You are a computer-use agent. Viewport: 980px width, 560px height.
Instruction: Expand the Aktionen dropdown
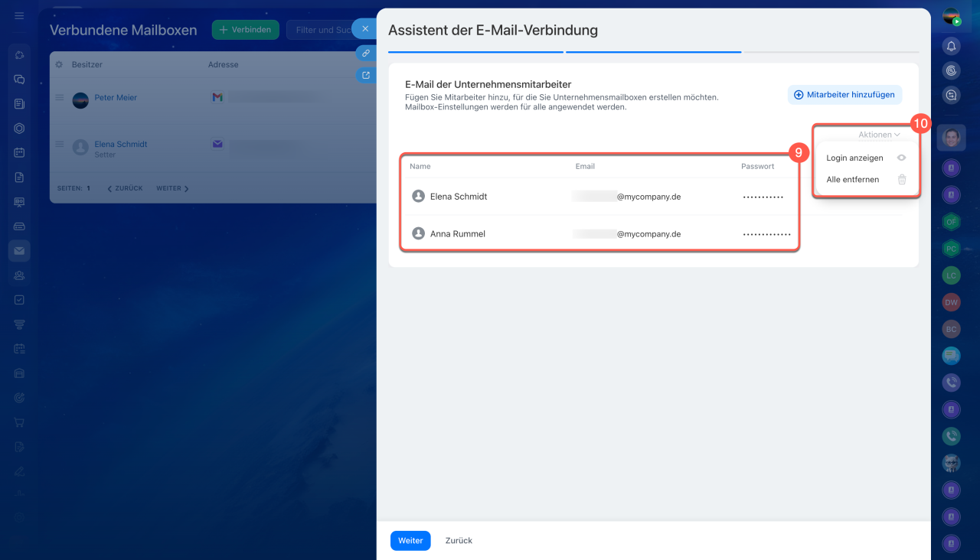878,135
